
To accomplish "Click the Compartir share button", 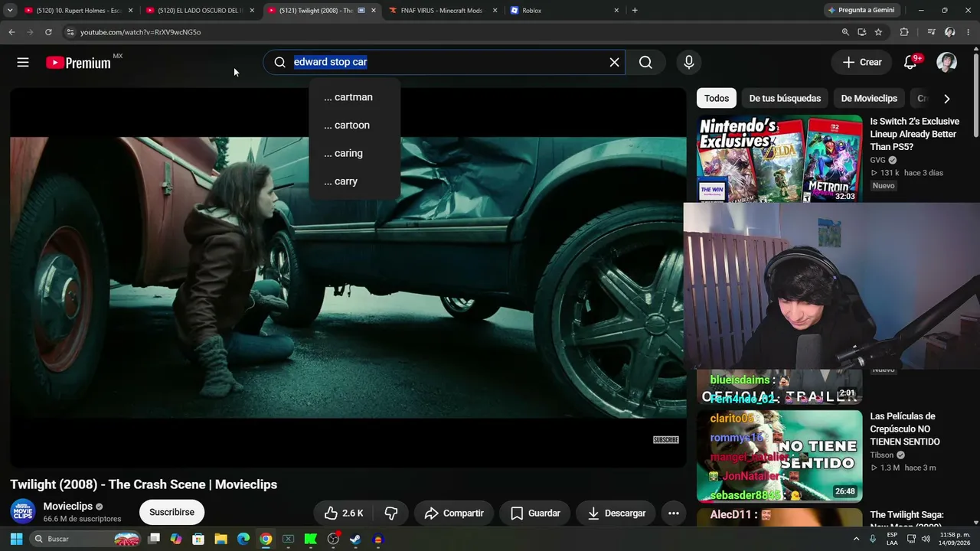I will (x=454, y=513).
